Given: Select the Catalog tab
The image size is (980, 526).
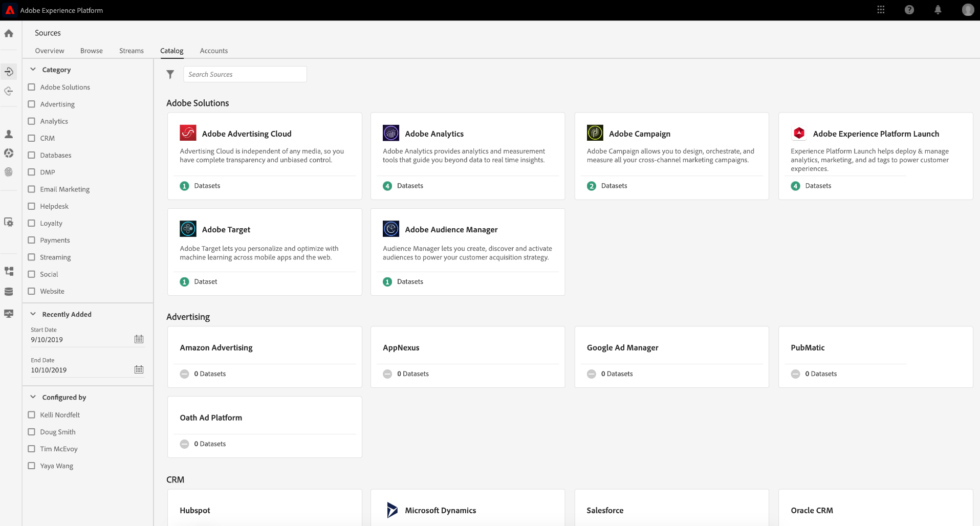Looking at the screenshot, I should [172, 51].
